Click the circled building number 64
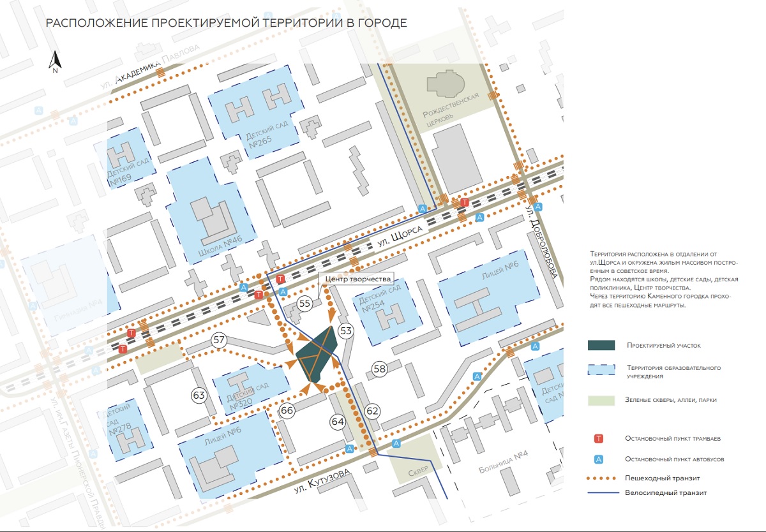Image resolution: width=766 pixels, height=532 pixels. click(338, 421)
